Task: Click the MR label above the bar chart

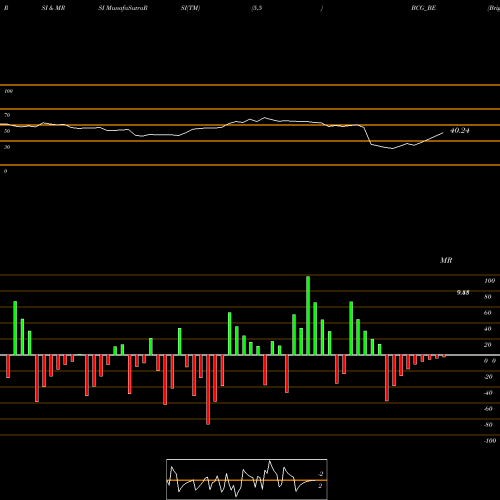Action: pos(446,260)
